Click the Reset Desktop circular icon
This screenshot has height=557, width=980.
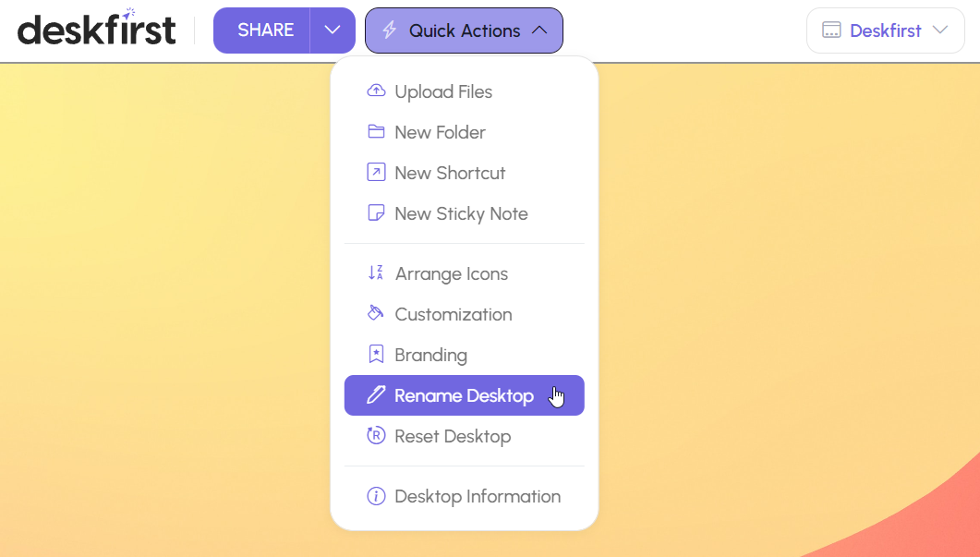(x=376, y=435)
